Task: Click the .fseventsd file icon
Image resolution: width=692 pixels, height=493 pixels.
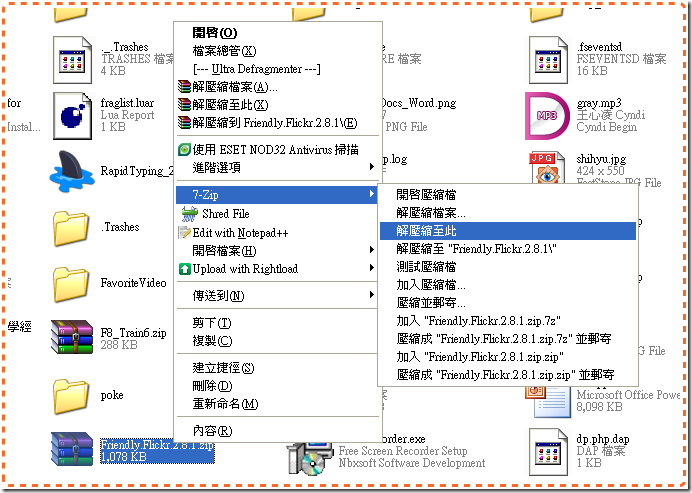Action: (549, 60)
